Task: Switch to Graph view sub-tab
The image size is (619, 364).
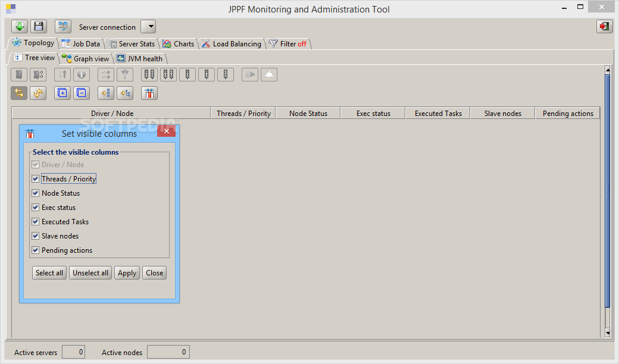Action: coord(86,59)
